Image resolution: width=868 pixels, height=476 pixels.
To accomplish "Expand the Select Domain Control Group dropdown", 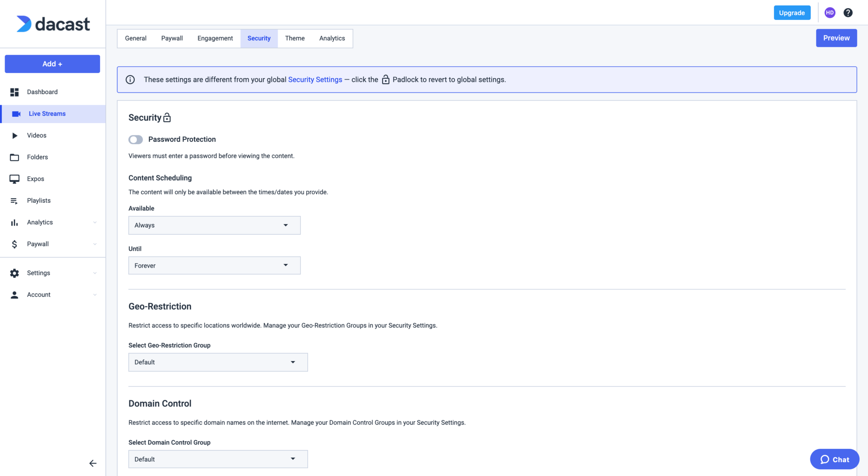I will pyautogui.click(x=218, y=459).
